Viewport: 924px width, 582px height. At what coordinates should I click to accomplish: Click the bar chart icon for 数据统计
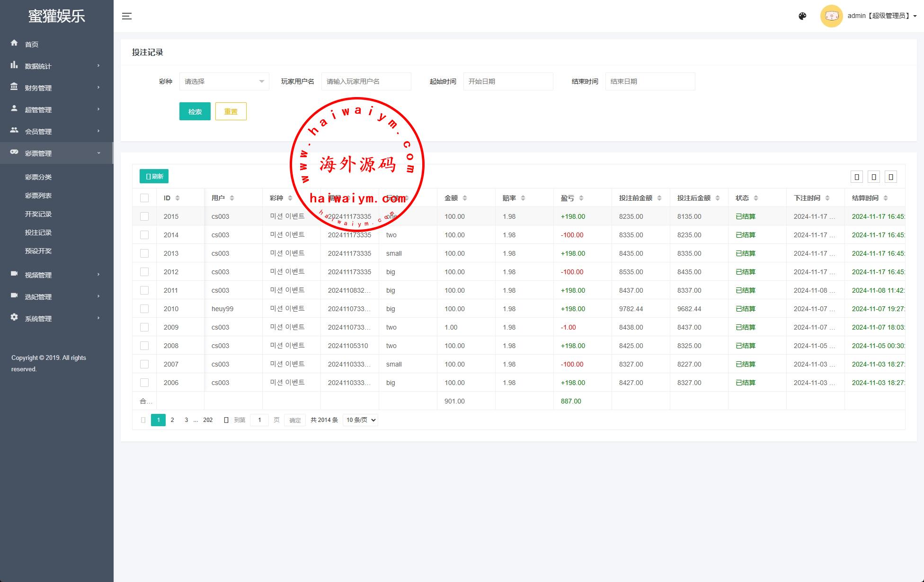point(14,65)
